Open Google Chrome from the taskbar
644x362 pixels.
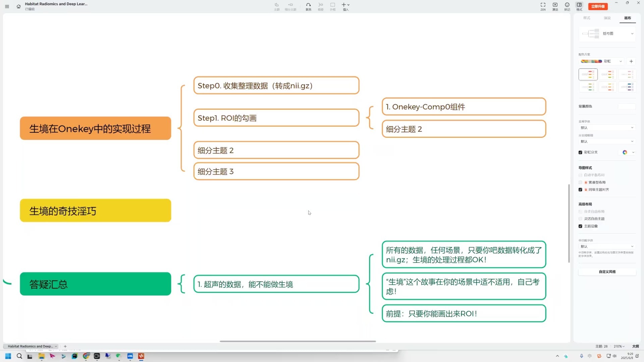tap(86, 356)
